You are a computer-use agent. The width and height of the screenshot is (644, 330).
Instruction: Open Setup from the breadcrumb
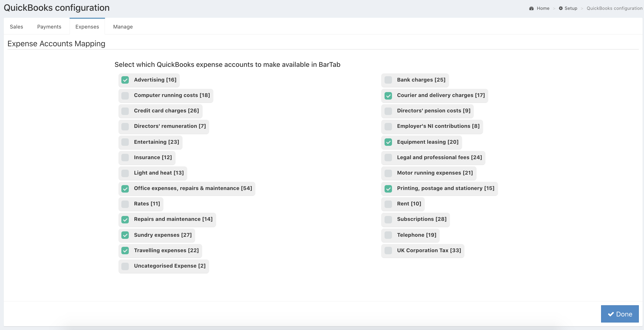pyautogui.click(x=571, y=8)
